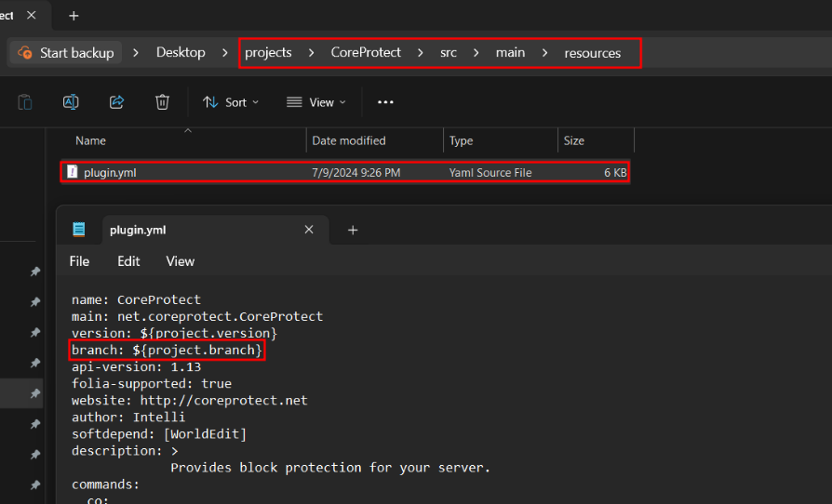The width and height of the screenshot is (832, 504).
Task: Close the plugin.yml Notepad tab
Action: pos(310,230)
